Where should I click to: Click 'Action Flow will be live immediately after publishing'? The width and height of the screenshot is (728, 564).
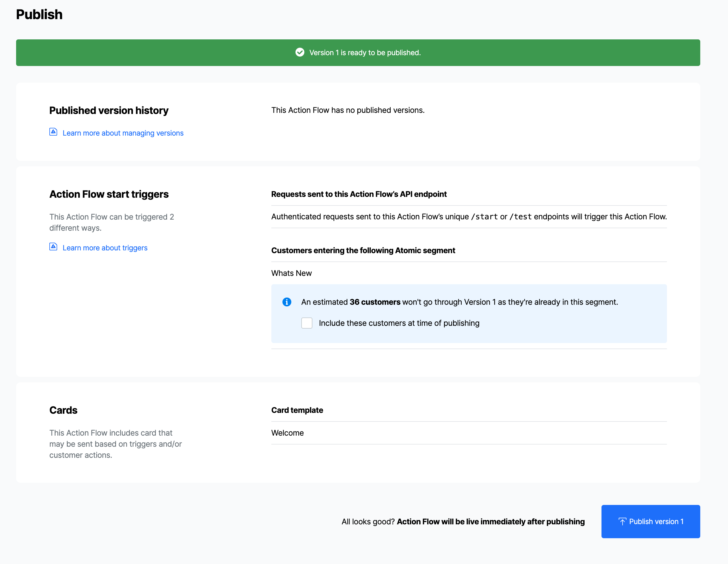pos(491,522)
